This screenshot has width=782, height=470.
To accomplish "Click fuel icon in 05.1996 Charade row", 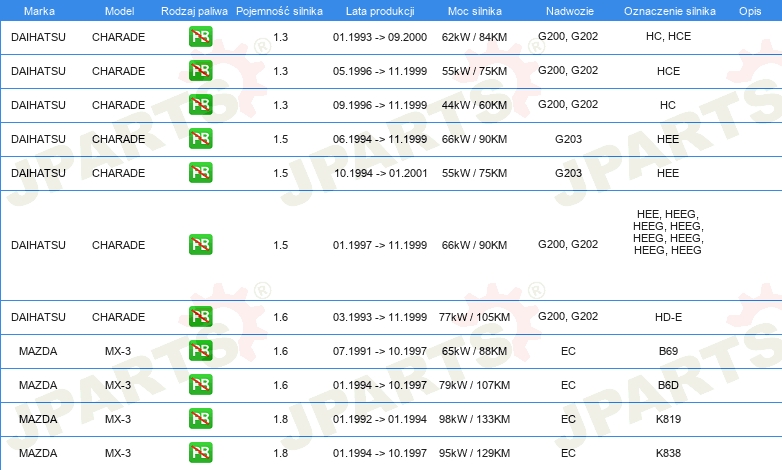I will (x=200, y=70).
